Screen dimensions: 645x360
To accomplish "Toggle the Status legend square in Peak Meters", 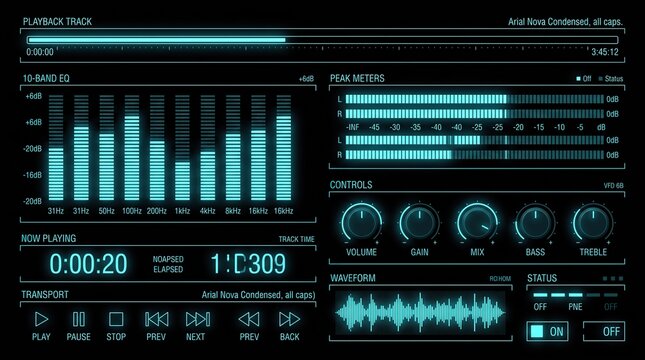I will tap(601, 79).
